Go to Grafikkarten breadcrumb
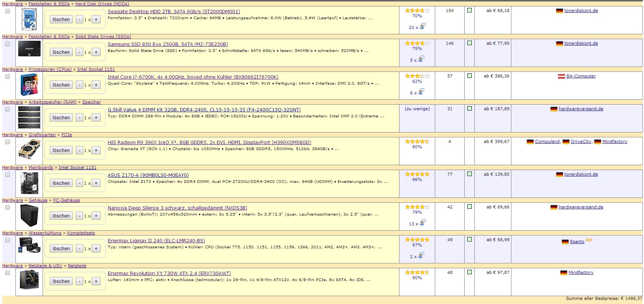Image resolution: width=644 pixels, height=304 pixels. (x=42, y=135)
